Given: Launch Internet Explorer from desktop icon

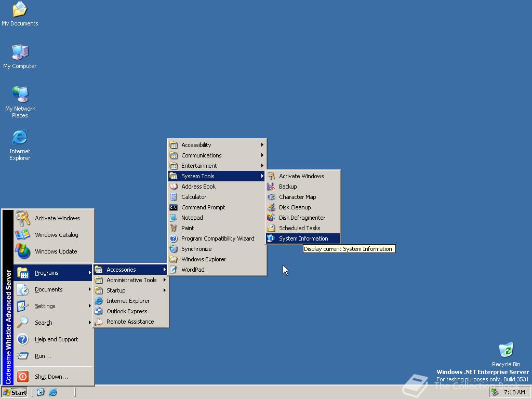Looking at the screenshot, I should click(20, 145).
